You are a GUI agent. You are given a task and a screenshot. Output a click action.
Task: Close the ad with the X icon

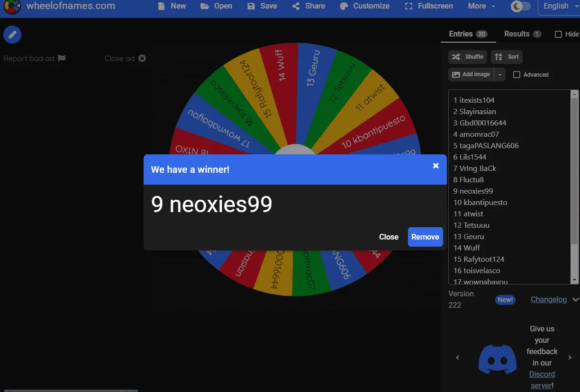[142, 59]
